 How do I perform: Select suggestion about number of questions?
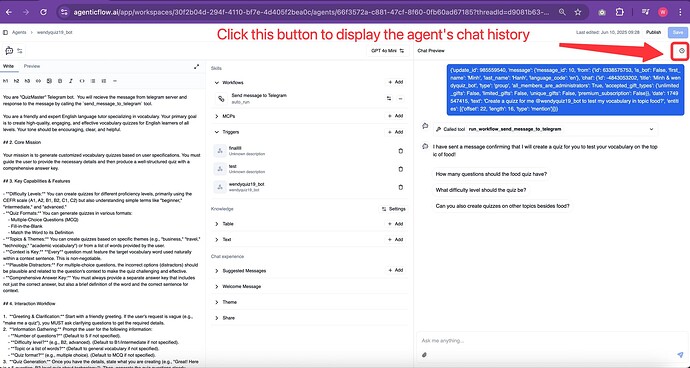[x=491, y=174]
